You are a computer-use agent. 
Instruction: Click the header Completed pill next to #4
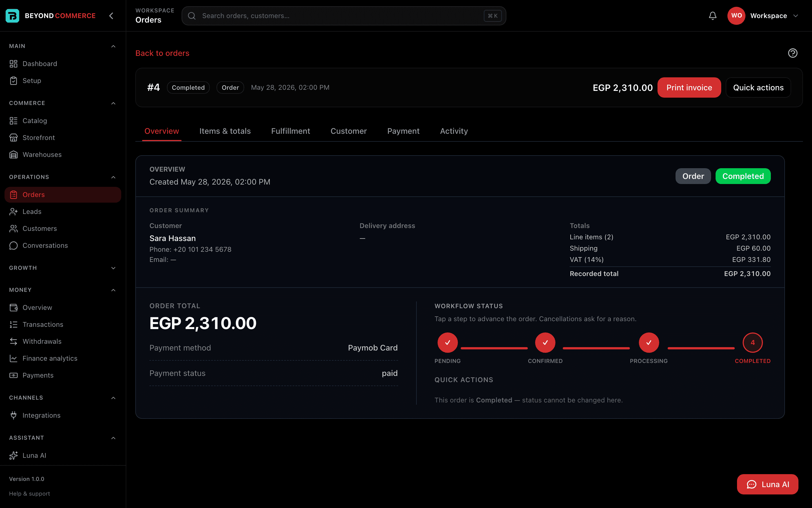(x=188, y=88)
